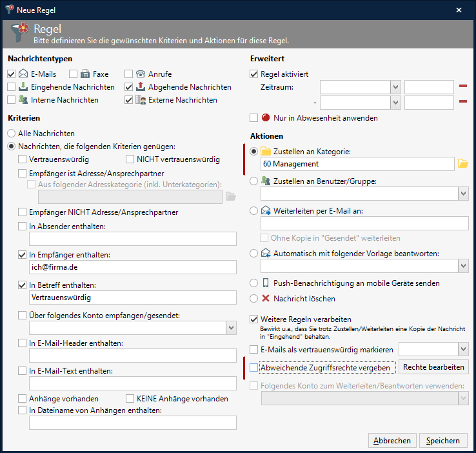
Task: Check the Vertrauenswürdig criteria checkbox
Action: click(x=22, y=159)
